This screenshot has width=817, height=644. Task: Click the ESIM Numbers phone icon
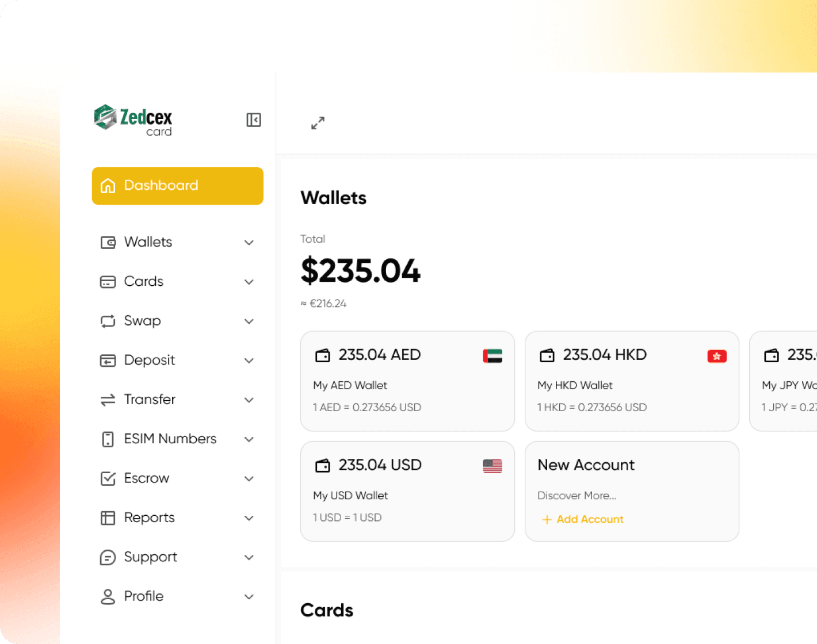pyautogui.click(x=108, y=439)
